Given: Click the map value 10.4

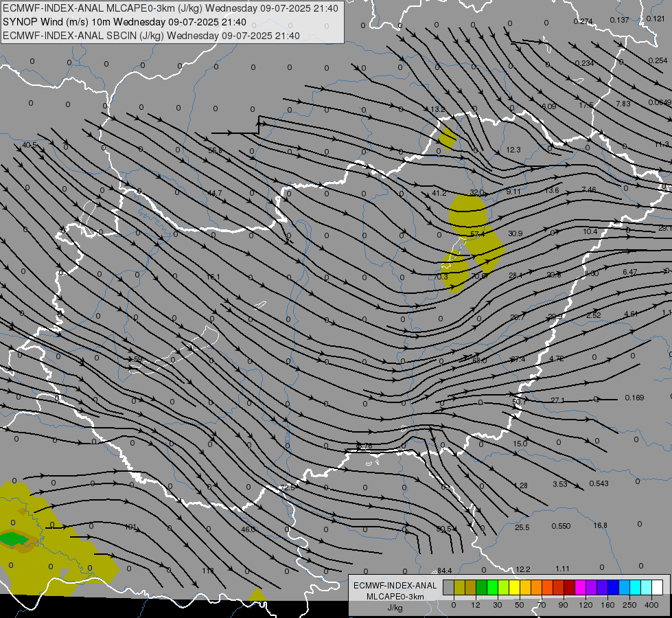Looking at the screenshot, I should [x=590, y=231].
